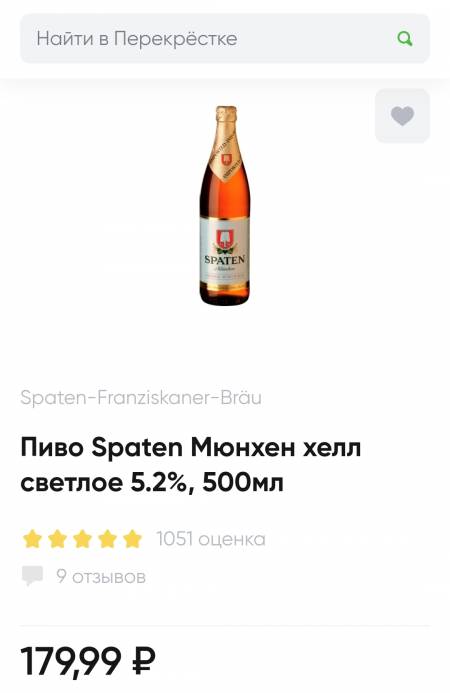Select the fifth rating star
450x693 pixels.
pos(132,540)
